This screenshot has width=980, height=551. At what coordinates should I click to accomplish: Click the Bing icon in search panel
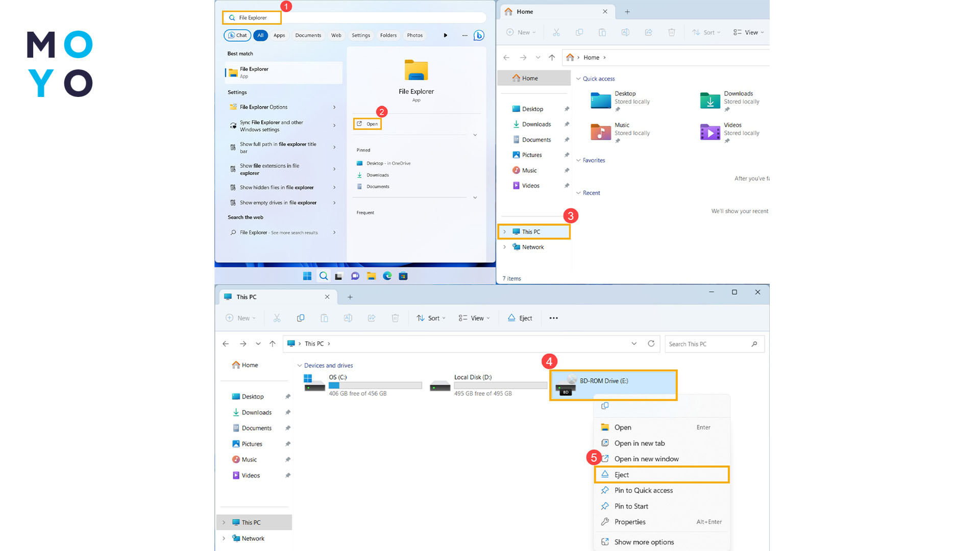[x=479, y=35]
